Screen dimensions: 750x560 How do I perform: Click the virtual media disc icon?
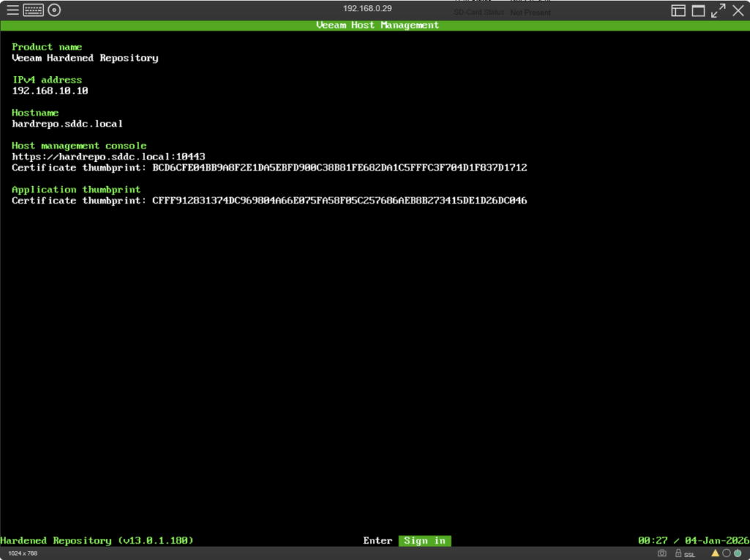pyautogui.click(x=54, y=10)
